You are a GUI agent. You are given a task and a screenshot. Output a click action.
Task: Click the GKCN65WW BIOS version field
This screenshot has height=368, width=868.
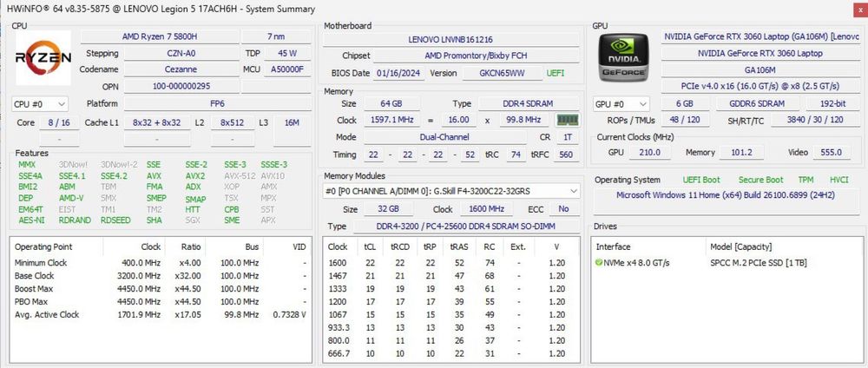pyautogui.click(x=502, y=74)
